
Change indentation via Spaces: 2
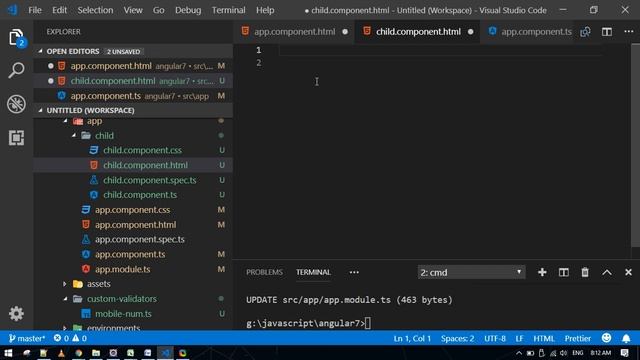(x=457, y=338)
